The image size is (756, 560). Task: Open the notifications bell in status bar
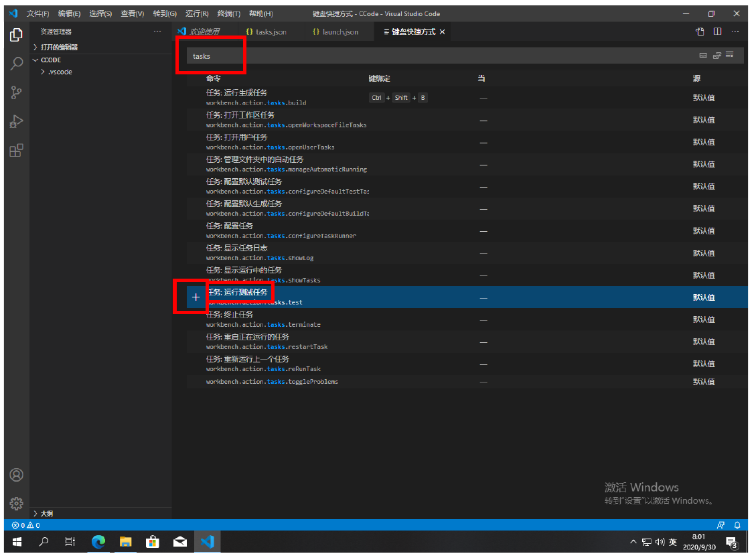(x=737, y=525)
